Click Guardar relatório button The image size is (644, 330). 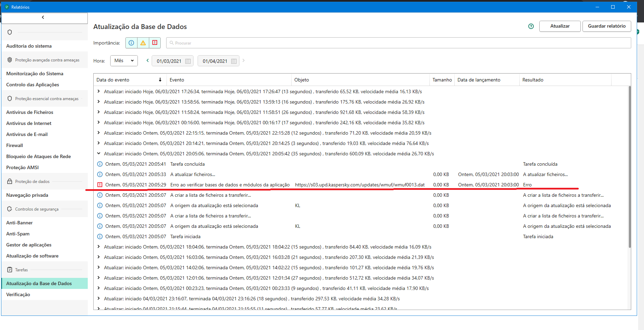pos(606,26)
